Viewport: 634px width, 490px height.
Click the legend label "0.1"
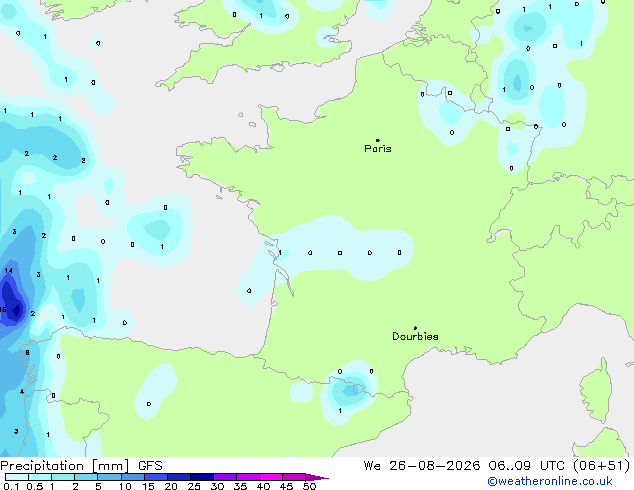11,486
